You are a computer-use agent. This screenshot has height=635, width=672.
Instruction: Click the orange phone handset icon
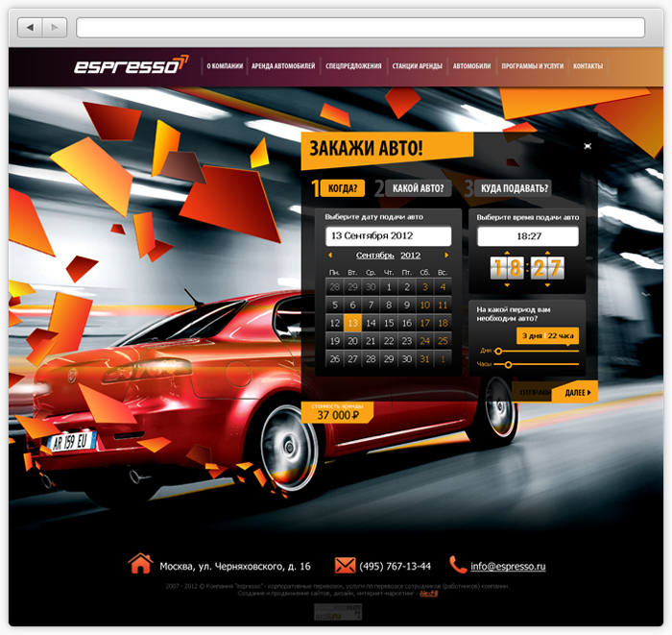pos(458,564)
